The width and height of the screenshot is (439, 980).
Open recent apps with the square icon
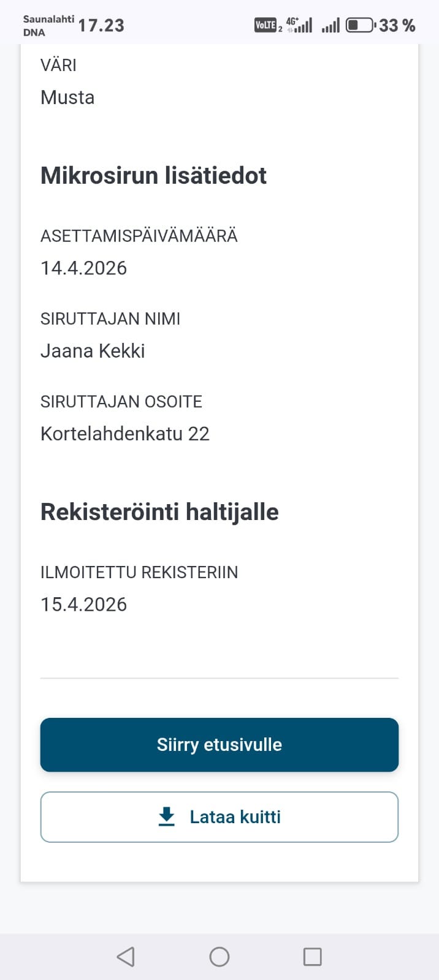[x=312, y=957]
